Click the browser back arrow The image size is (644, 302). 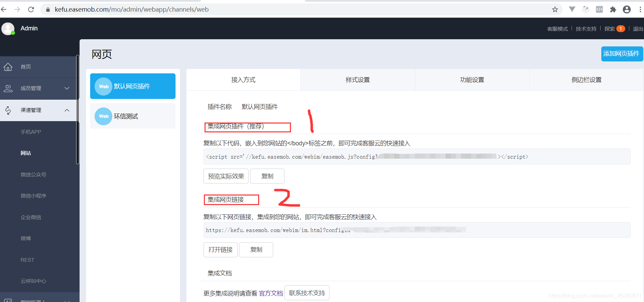(x=4, y=9)
